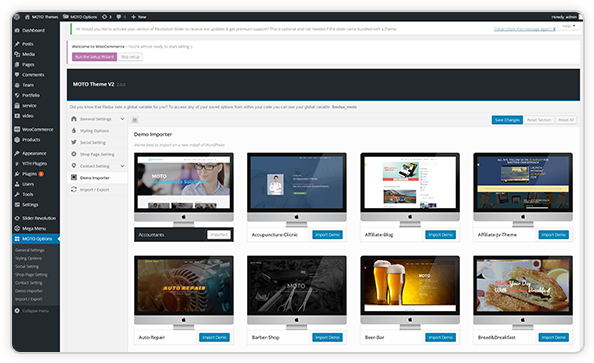Click the WordPress logo in admin bar
Image resolution: width=594 pixels, height=363 pixels.
point(17,17)
